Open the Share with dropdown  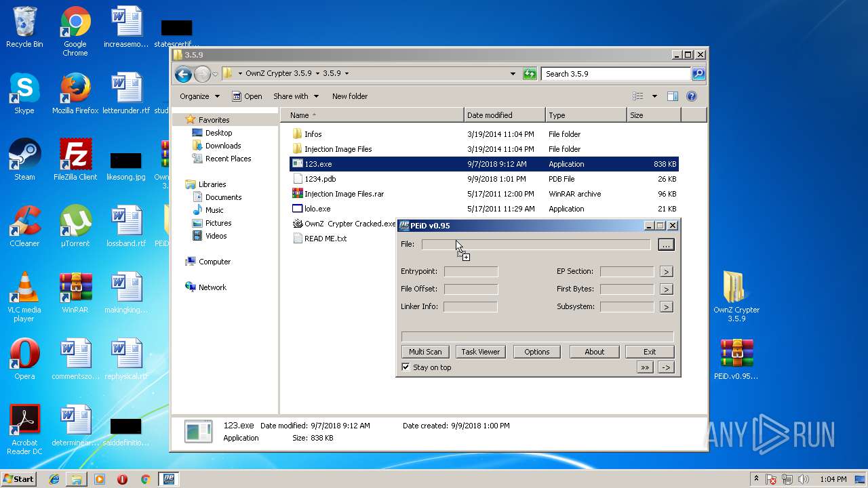pos(296,96)
